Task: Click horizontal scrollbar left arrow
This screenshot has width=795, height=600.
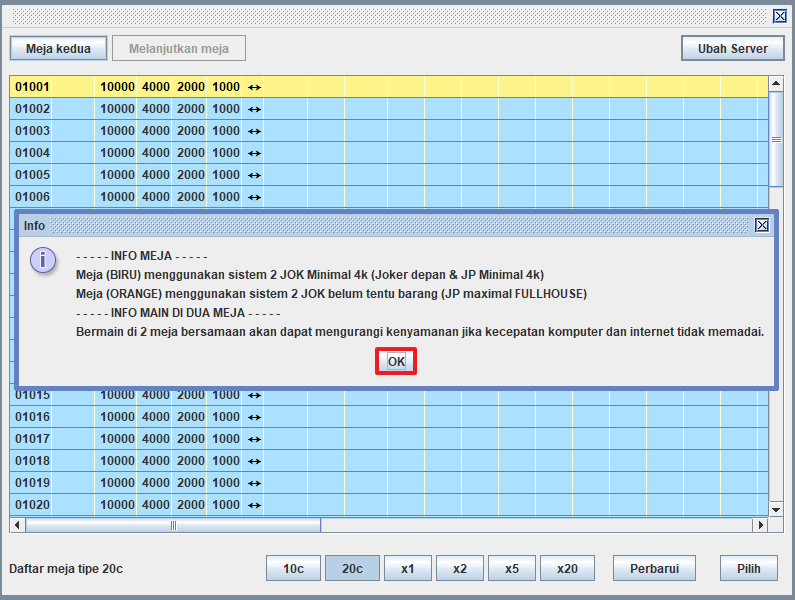Action: [x=17, y=525]
